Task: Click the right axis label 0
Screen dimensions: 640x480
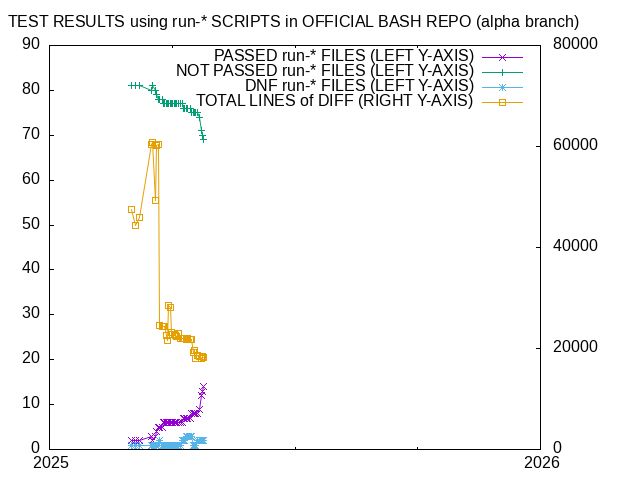Action: point(558,448)
